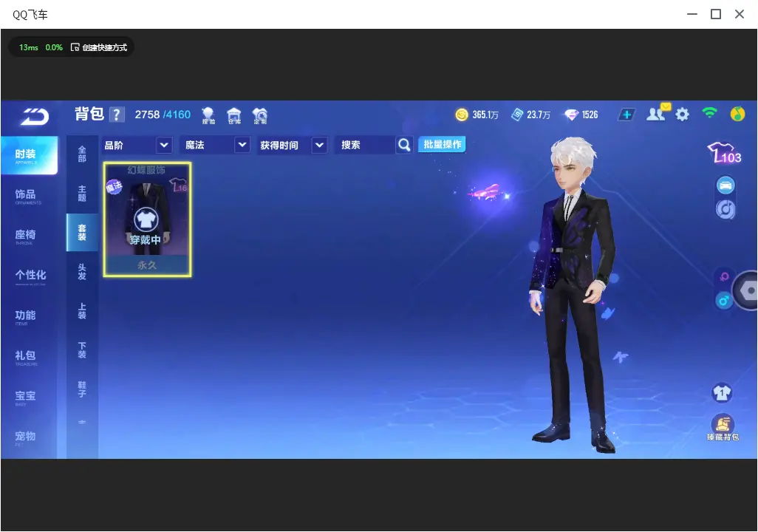Image resolution: width=758 pixels, height=532 pixels.
Task: Switch to the 头发 subcategory
Action: [82, 272]
